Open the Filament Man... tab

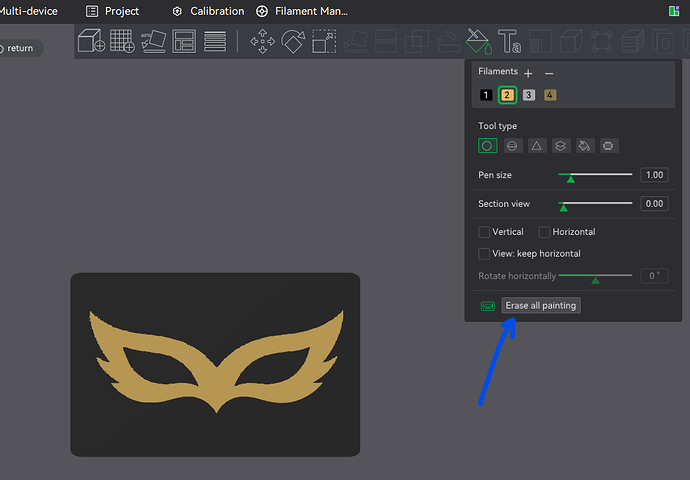(x=302, y=11)
